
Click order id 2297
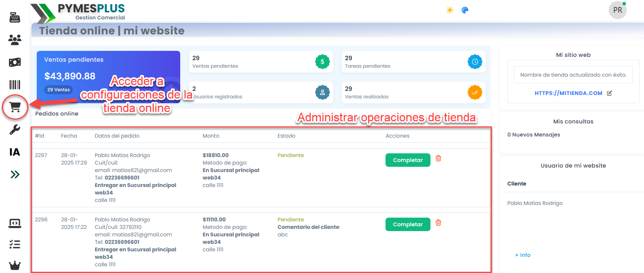(x=41, y=155)
